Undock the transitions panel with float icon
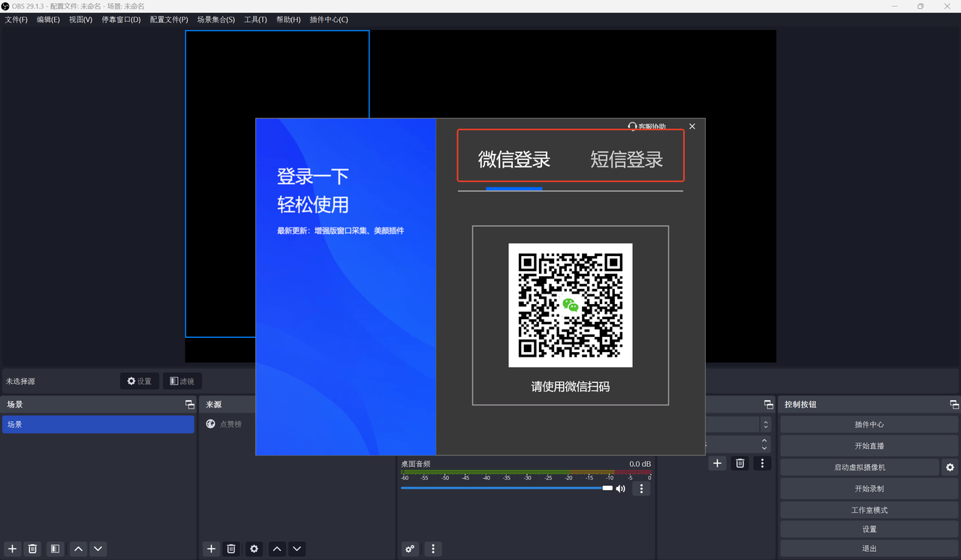 (768, 405)
